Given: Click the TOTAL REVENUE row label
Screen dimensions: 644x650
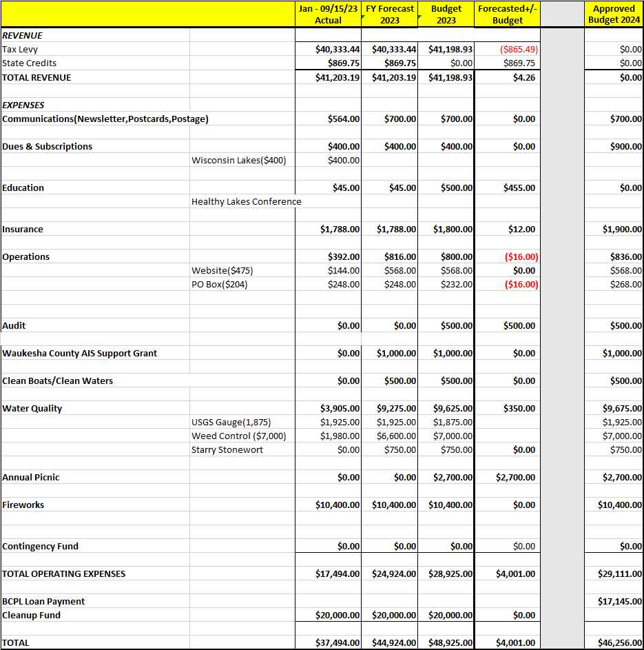Looking at the screenshot, I should point(37,77).
